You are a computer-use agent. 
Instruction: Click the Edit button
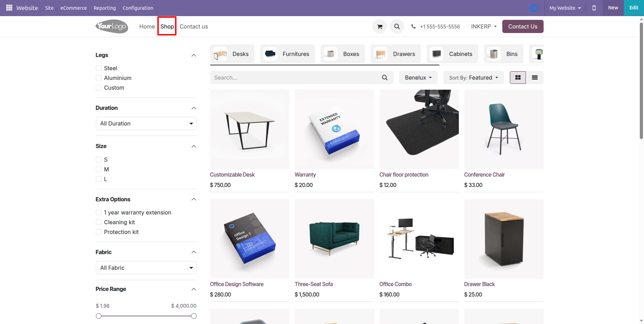(x=634, y=8)
